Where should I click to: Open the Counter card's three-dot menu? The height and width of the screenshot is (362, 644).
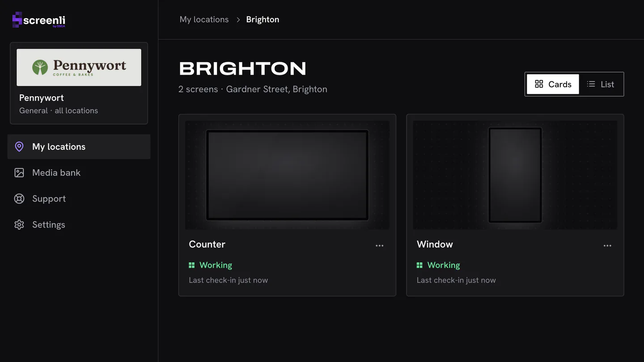[380, 245]
